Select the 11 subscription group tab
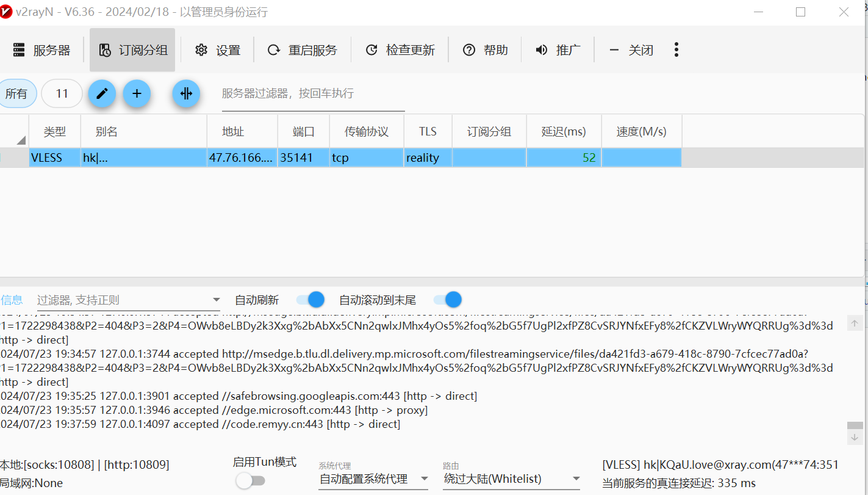Image resolution: width=868 pixels, height=495 pixels. click(x=62, y=93)
